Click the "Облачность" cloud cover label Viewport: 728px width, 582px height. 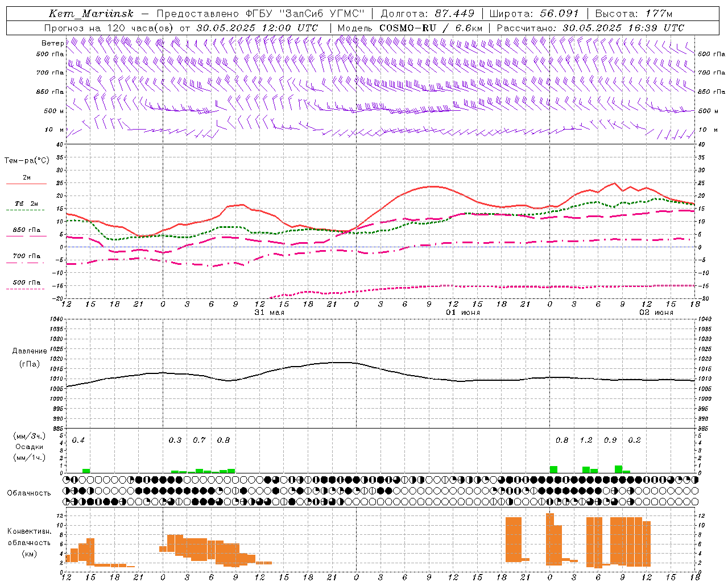(29, 493)
